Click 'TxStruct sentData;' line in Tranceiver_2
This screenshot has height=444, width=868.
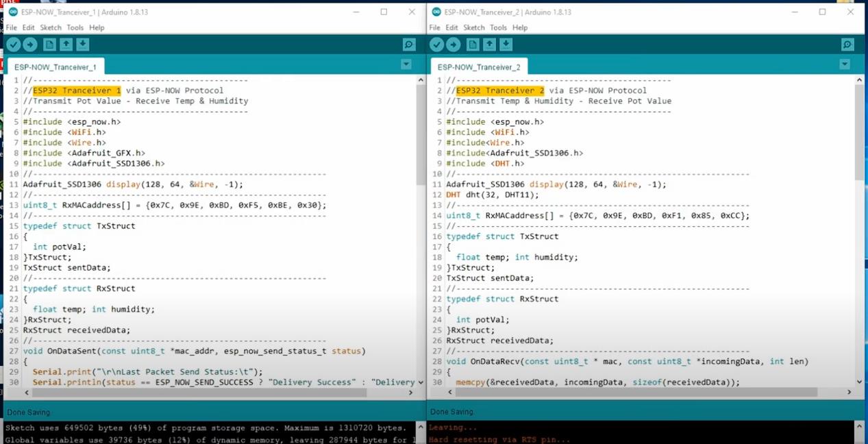490,278
